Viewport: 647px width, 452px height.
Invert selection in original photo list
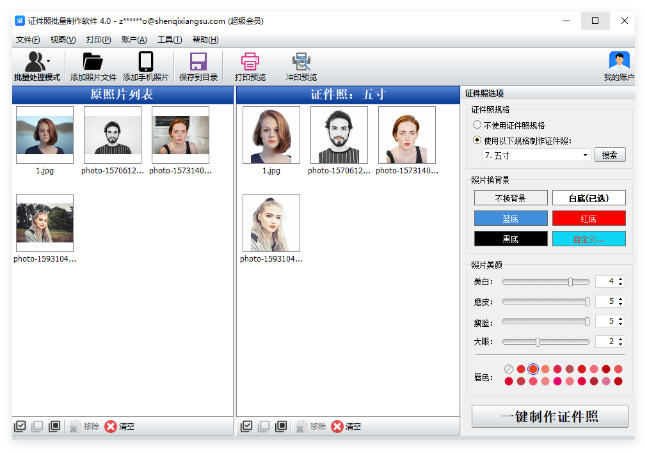[54, 426]
